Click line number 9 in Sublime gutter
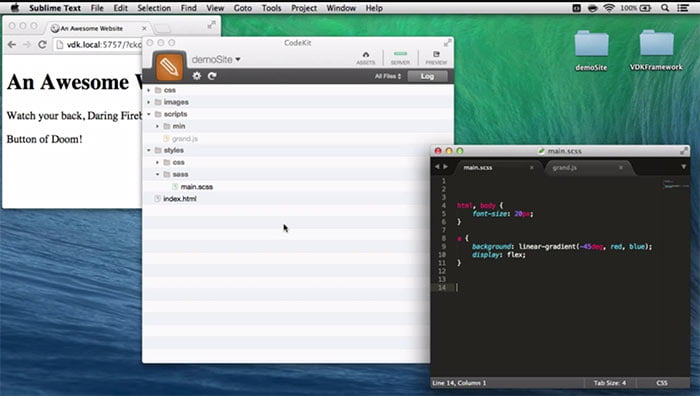 [443, 246]
